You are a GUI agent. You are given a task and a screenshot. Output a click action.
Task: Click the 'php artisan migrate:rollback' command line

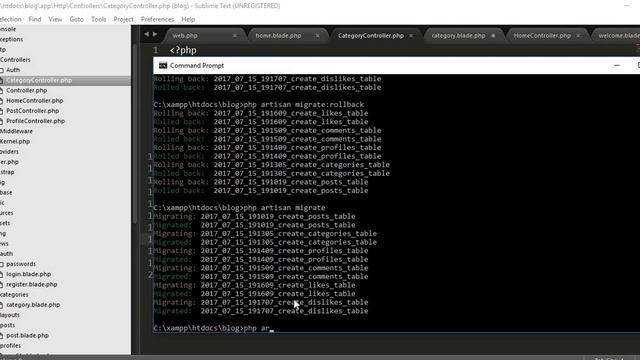coord(258,104)
